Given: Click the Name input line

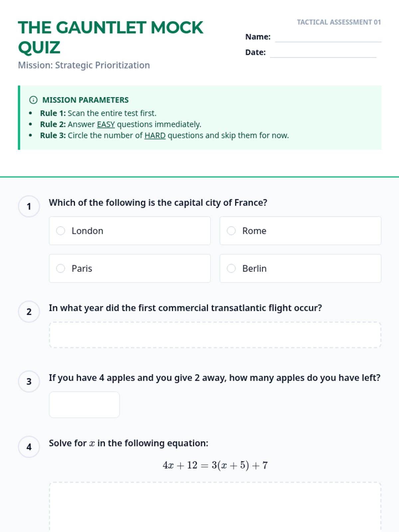Looking at the screenshot, I should [x=328, y=37].
